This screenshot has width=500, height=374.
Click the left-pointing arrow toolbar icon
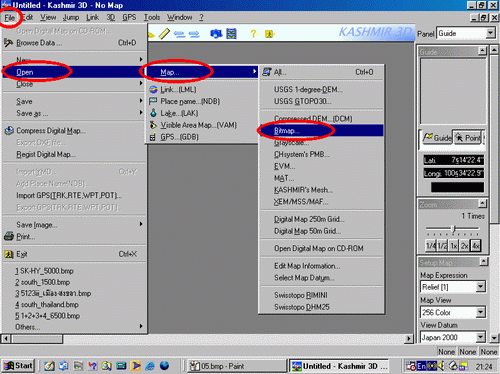click(179, 34)
